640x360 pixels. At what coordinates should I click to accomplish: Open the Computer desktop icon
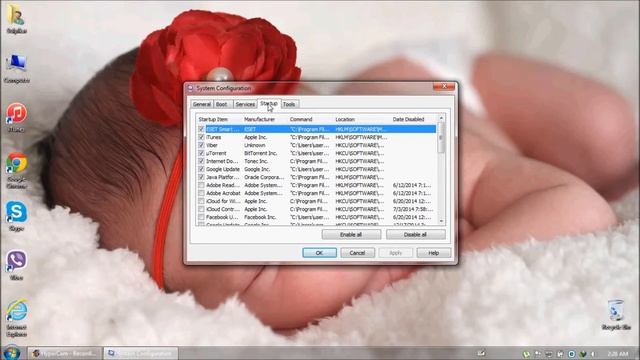pyautogui.click(x=16, y=68)
